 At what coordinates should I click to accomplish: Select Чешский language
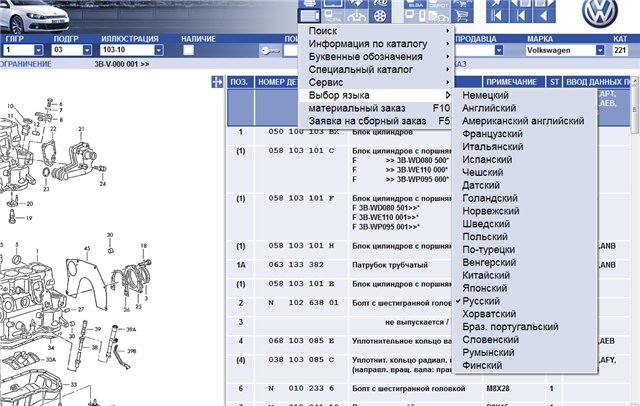coord(525,172)
